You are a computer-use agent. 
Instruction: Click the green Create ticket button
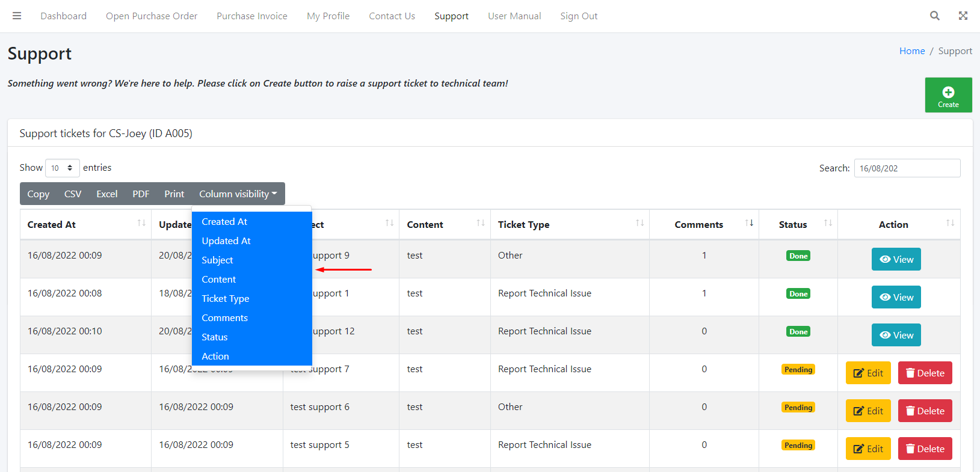[x=948, y=95]
